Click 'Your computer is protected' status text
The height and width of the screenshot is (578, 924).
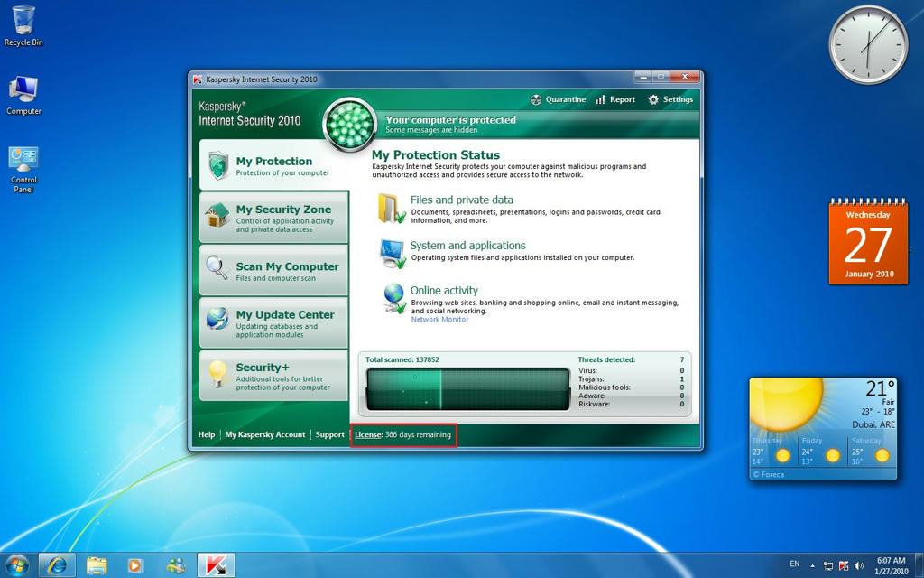click(x=451, y=120)
